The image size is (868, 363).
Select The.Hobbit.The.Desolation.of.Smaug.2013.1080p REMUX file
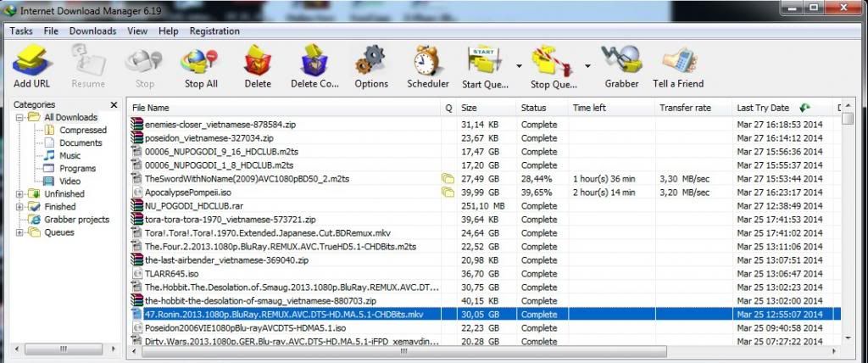[x=292, y=287]
